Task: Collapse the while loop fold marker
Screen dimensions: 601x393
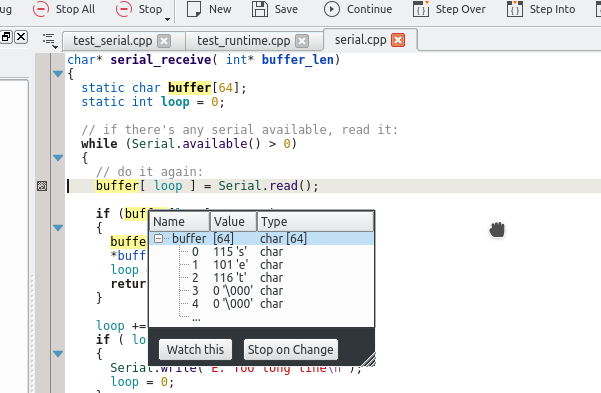Action: coord(58,158)
